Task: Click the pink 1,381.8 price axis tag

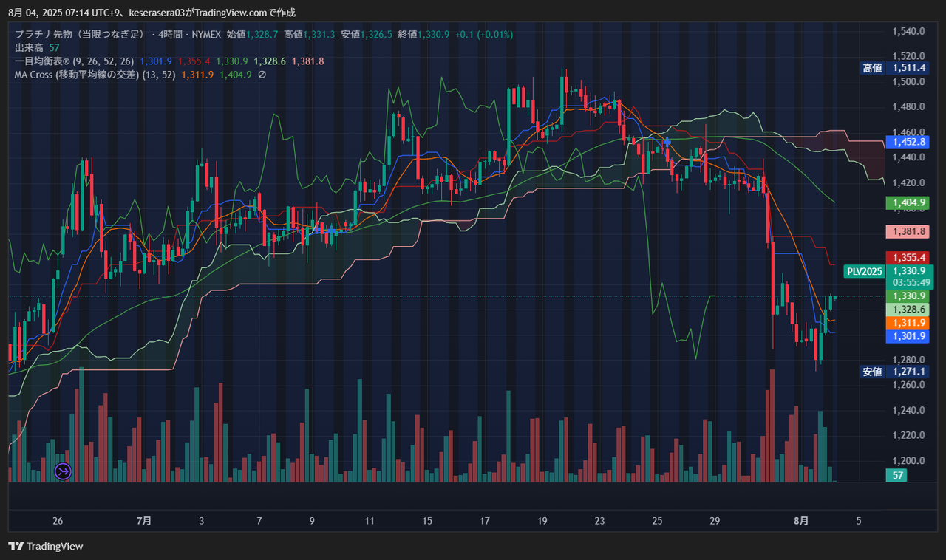Action: 908,231
